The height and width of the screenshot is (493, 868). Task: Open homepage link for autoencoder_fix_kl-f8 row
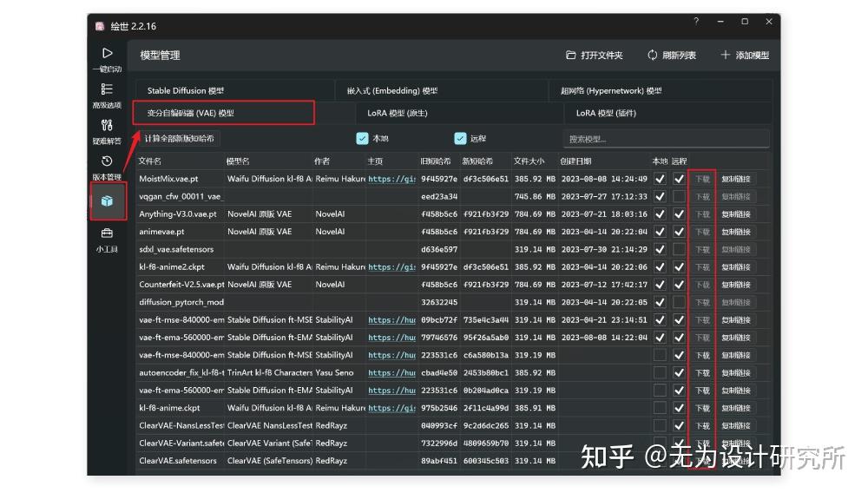coord(392,373)
